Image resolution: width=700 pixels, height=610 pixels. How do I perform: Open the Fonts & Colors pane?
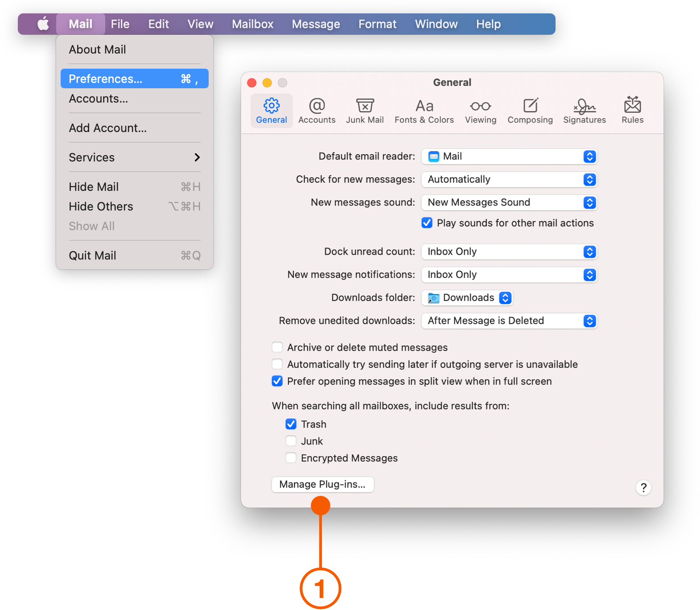pos(424,111)
